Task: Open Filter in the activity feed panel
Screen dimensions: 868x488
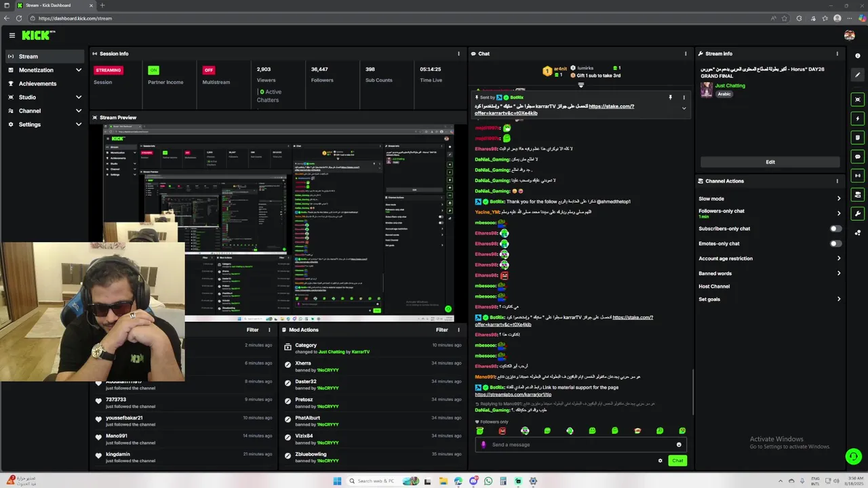Action: pos(252,330)
